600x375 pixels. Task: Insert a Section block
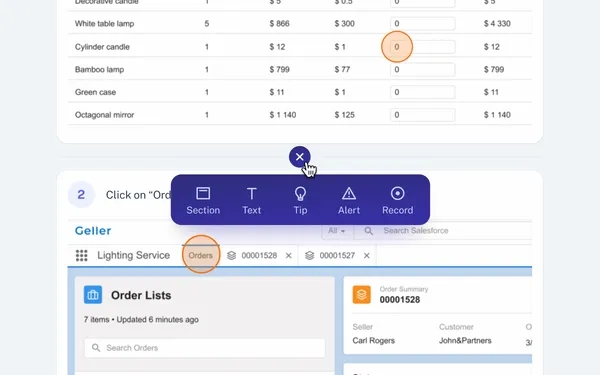click(x=203, y=201)
